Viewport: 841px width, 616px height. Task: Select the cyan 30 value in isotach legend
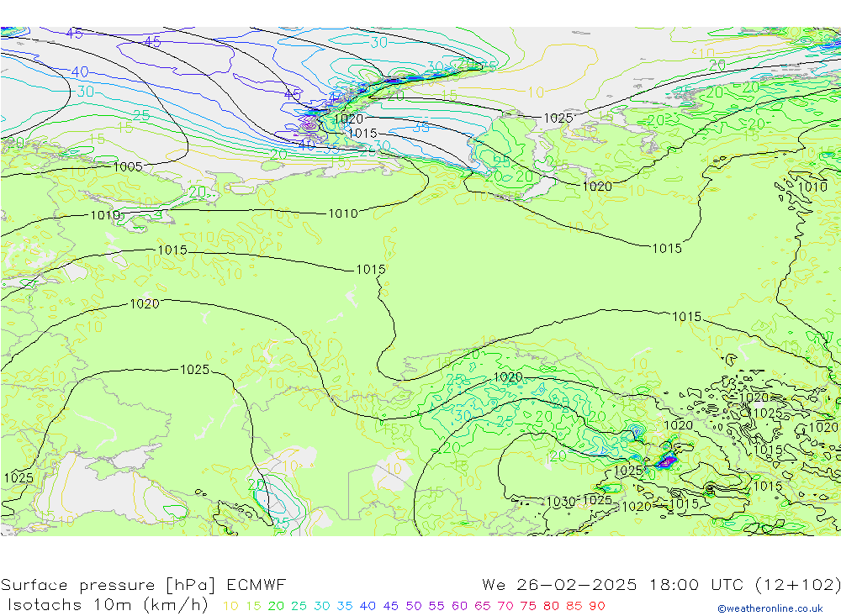pyautogui.click(x=322, y=606)
